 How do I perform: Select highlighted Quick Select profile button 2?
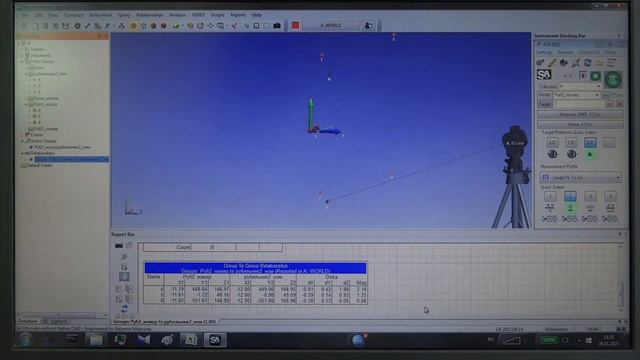[x=570, y=196]
